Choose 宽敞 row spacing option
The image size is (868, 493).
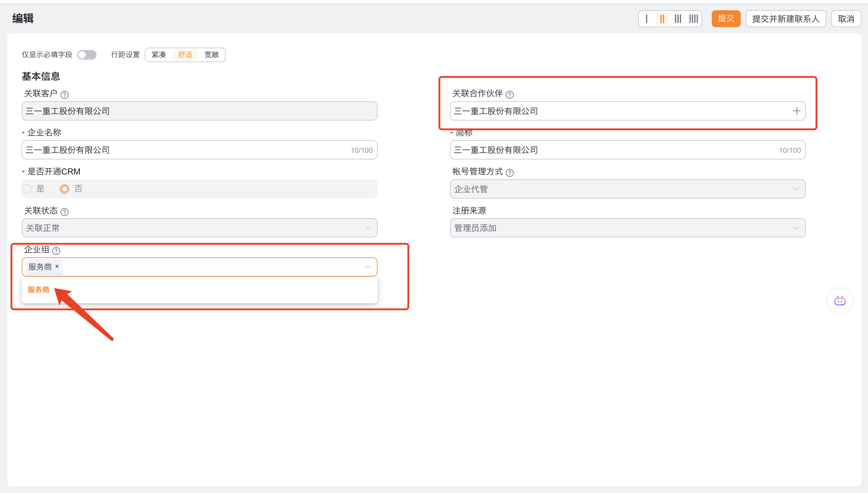(211, 55)
